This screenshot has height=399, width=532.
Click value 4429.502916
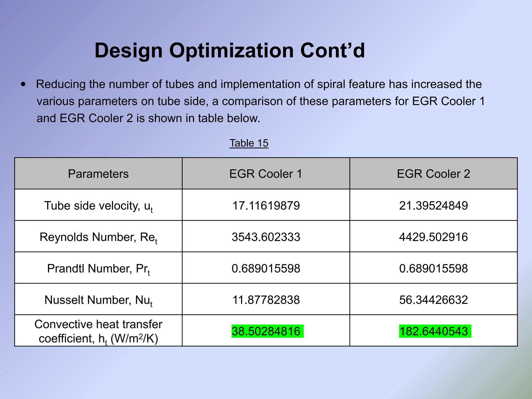[x=434, y=237]
